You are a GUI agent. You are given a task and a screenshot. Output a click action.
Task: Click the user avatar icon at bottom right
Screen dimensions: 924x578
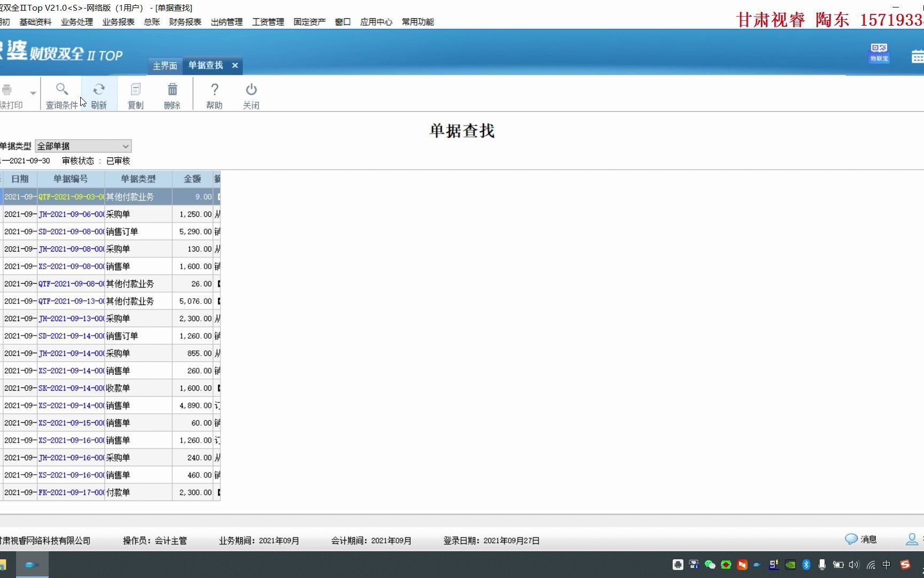[912, 539]
